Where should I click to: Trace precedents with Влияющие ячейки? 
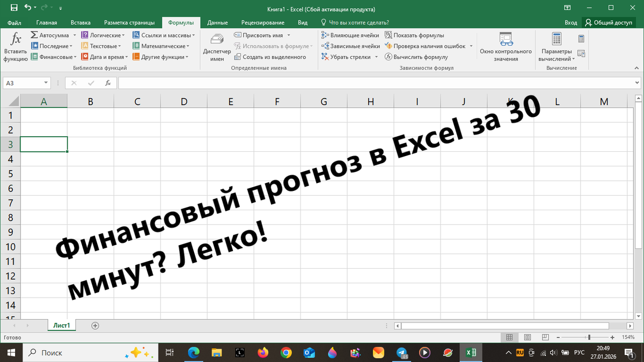(x=350, y=35)
